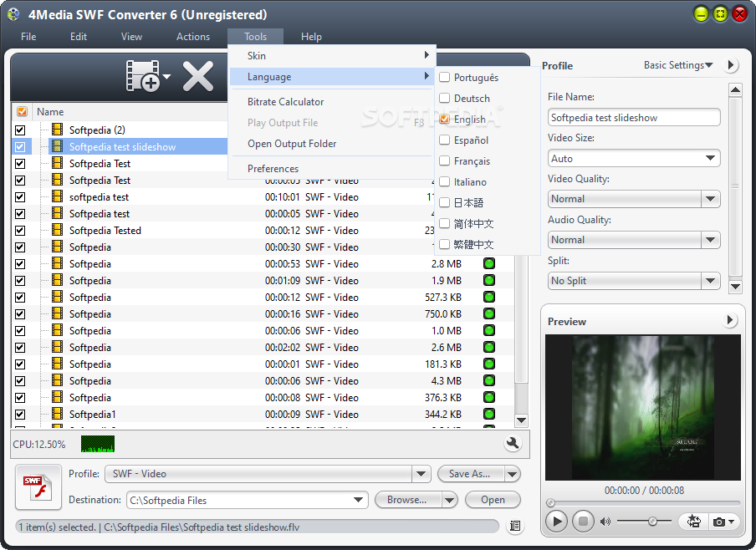Click the film icon of softpedia test 00:10:01 row
The height and width of the screenshot is (550, 756).
click(x=58, y=196)
